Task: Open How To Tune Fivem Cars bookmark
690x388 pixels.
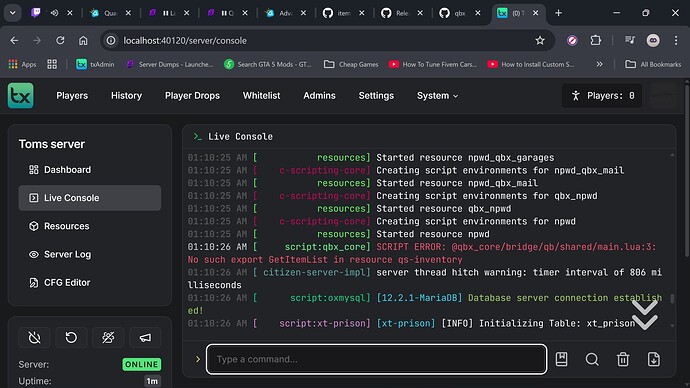Action: tap(433, 64)
